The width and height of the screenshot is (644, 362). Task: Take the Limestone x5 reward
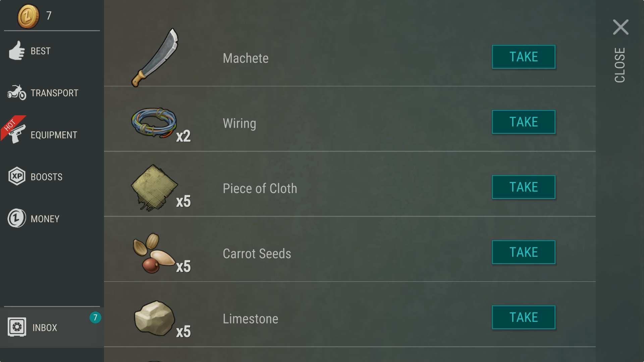[x=523, y=317]
